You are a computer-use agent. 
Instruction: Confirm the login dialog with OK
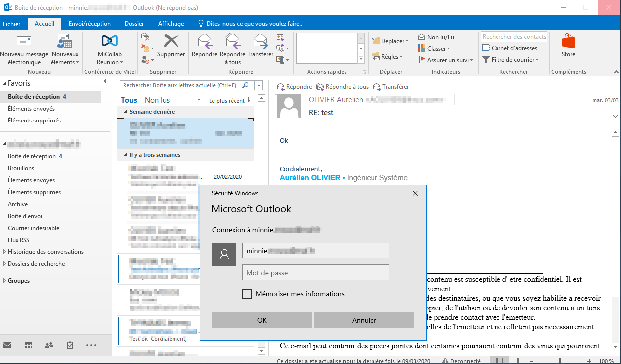(262, 320)
